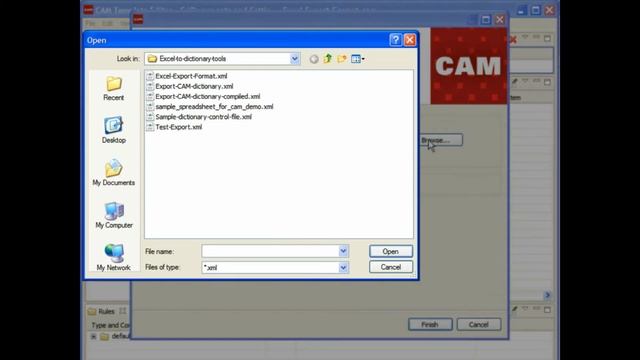640x360 pixels.
Task: Go to the Desktop location
Action: click(x=113, y=130)
